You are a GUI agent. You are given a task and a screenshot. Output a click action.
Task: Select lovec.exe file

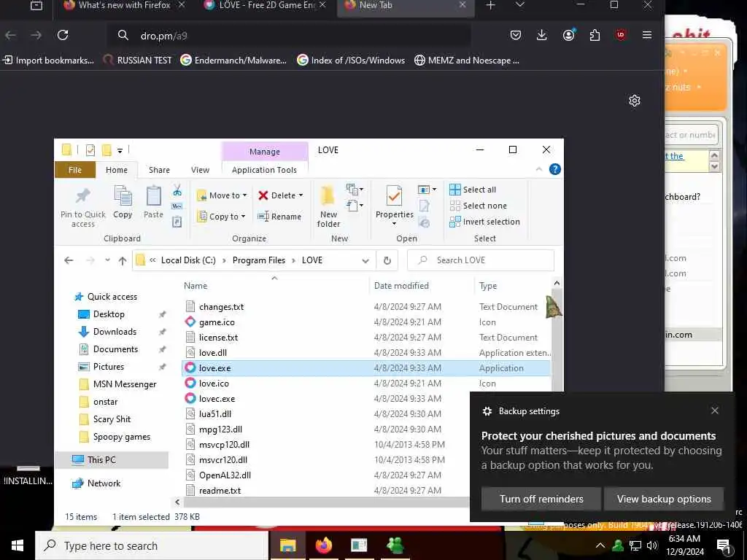(x=217, y=399)
